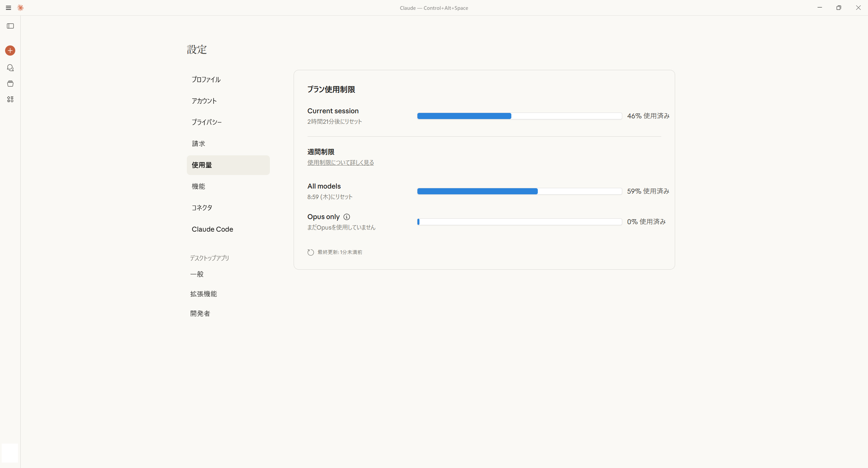Refresh usage with the 最終更新 reload icon
The width and height of the screenshot is (868, 468).
pyautogui.click(x=311, y=252)
